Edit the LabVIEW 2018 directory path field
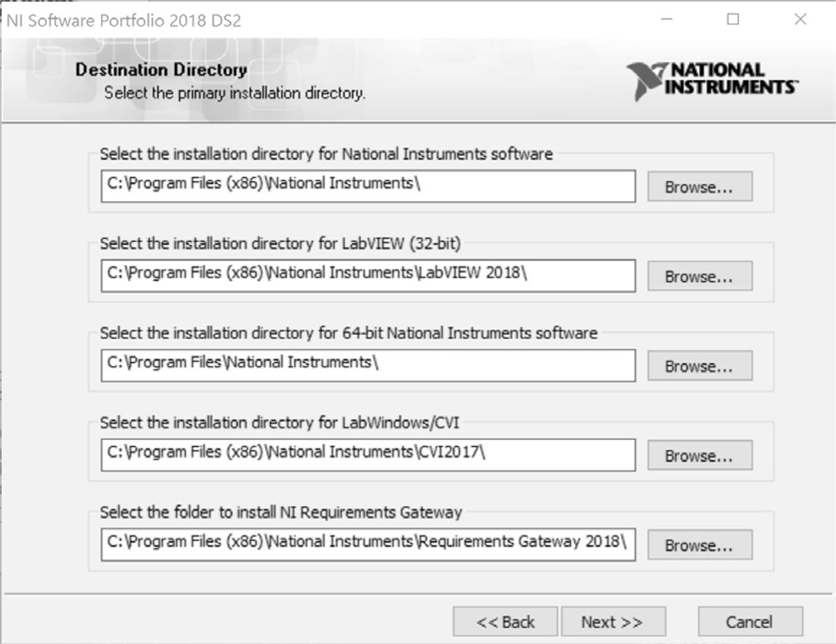836x644 pixels. point(368,276)
